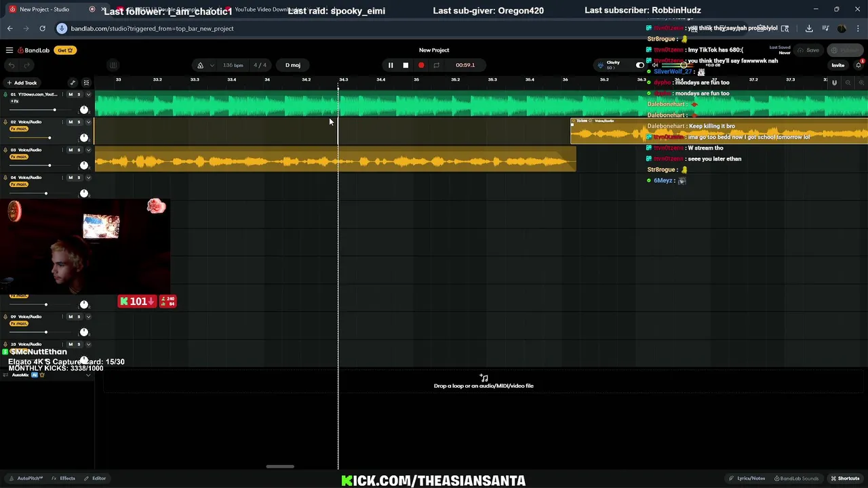
Task: Click the 136 bpm tempo field
Action: pyautogui.click(x=233, y=65)
